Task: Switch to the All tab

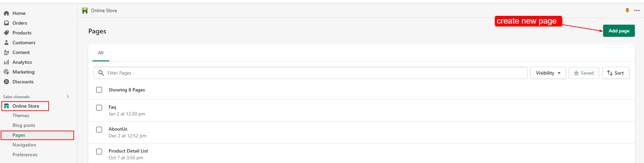Action: tap(101, 53)
